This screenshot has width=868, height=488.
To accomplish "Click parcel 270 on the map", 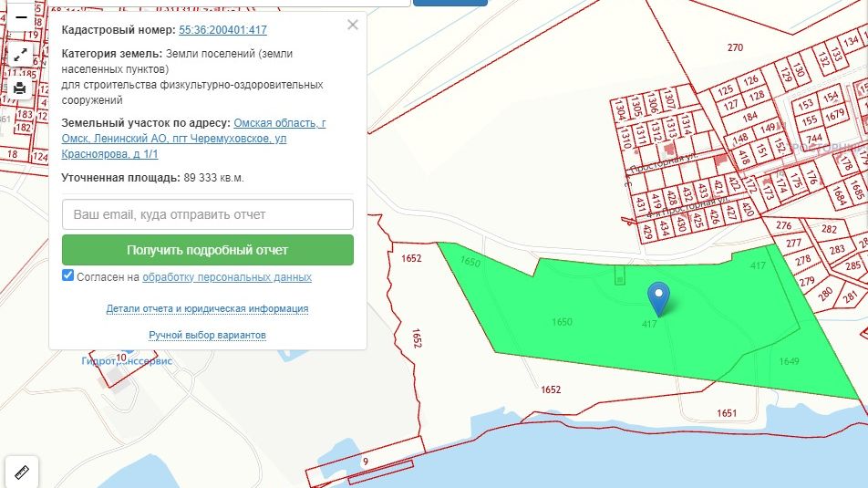I will pos(735,47).
